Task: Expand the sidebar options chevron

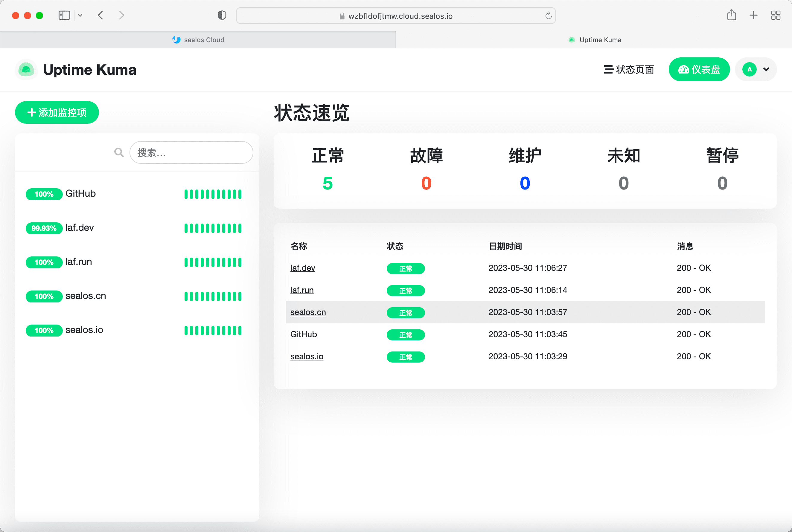Action: (80, 15)
